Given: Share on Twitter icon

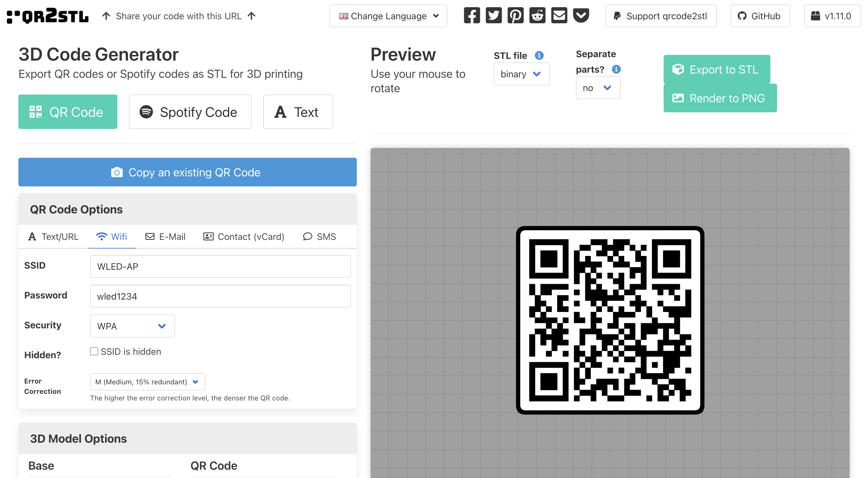Looking at the screenshot, I should pos(494,16).
